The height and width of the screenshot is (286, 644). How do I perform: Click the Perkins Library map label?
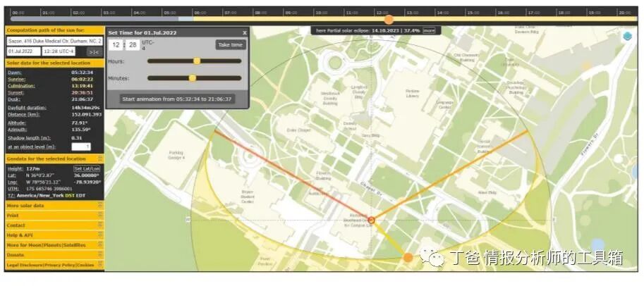coord(412,93)
